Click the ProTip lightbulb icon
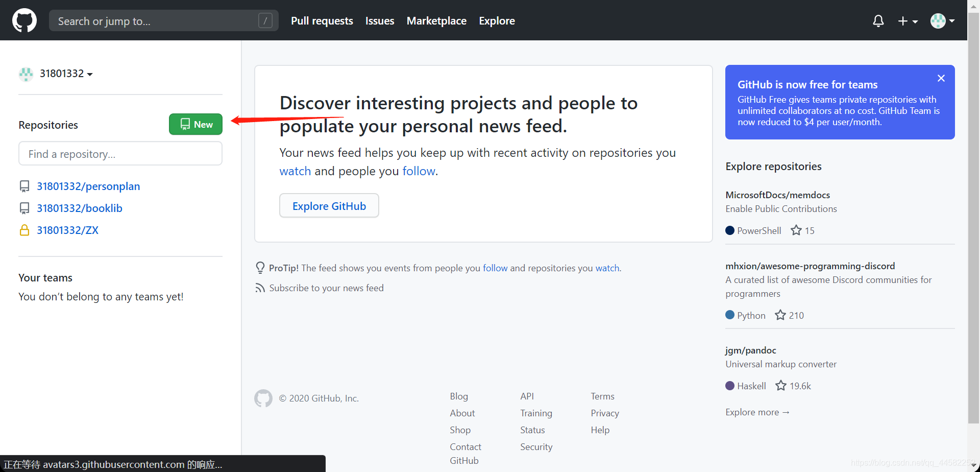980x472 pixels. (x=260, y=268)
